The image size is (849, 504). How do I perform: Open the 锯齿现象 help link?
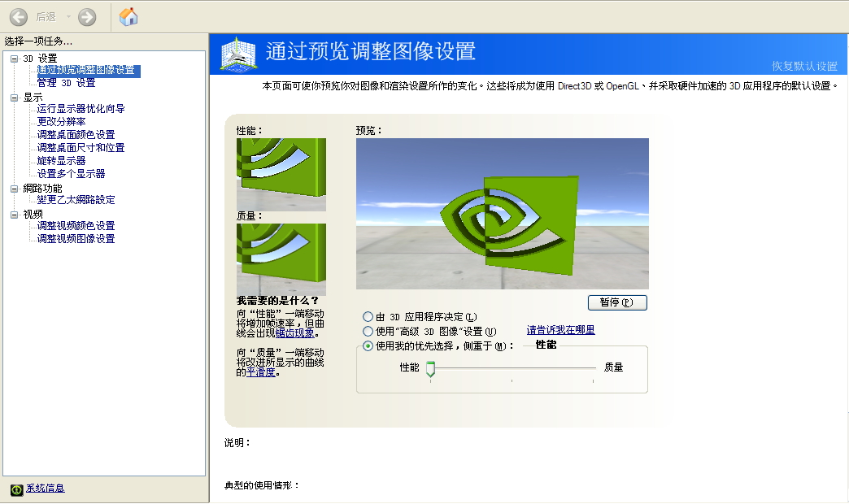tap(294, 333)
